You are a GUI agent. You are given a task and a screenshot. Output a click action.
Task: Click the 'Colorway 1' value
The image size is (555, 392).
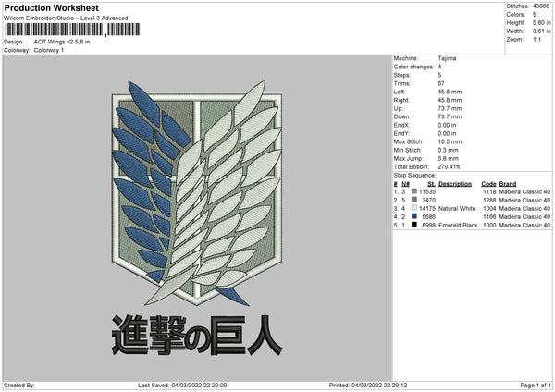click(x=49, y=50)
